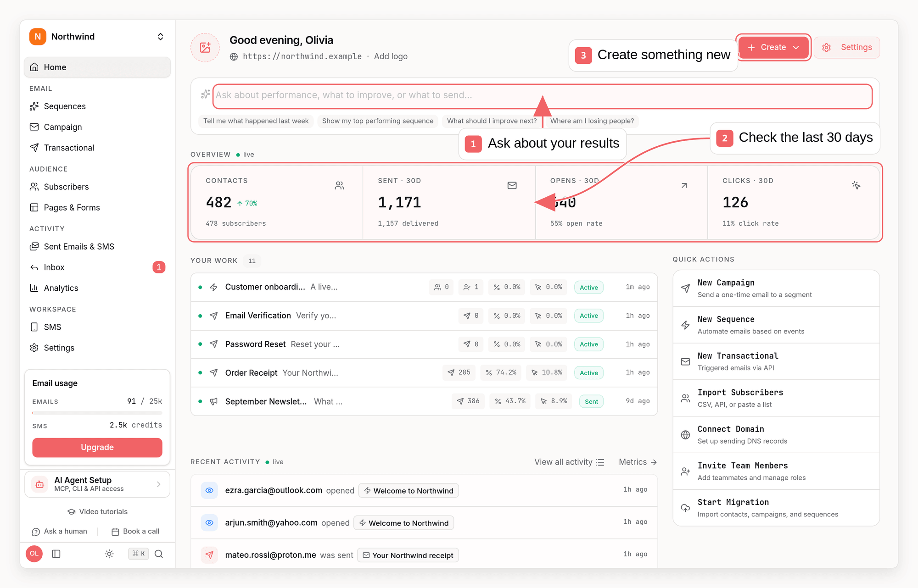Choose 'Tell me what happened last week'
This screenshot has height=588, width=918.
coord(256,121)
